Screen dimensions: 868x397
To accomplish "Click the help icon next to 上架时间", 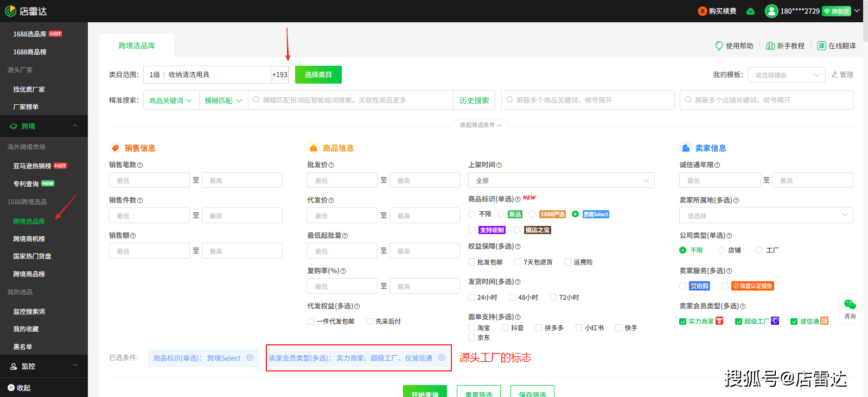I will (499, 165).
